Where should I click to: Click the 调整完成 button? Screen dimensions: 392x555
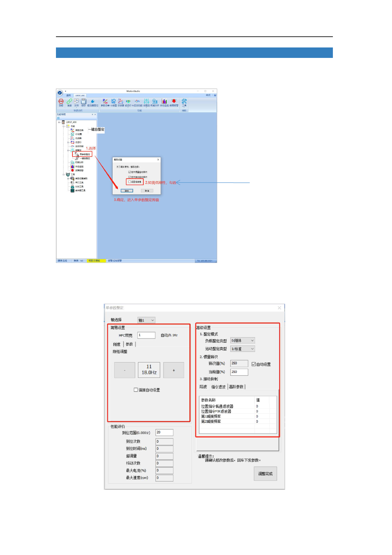click(x=265, y=474)
